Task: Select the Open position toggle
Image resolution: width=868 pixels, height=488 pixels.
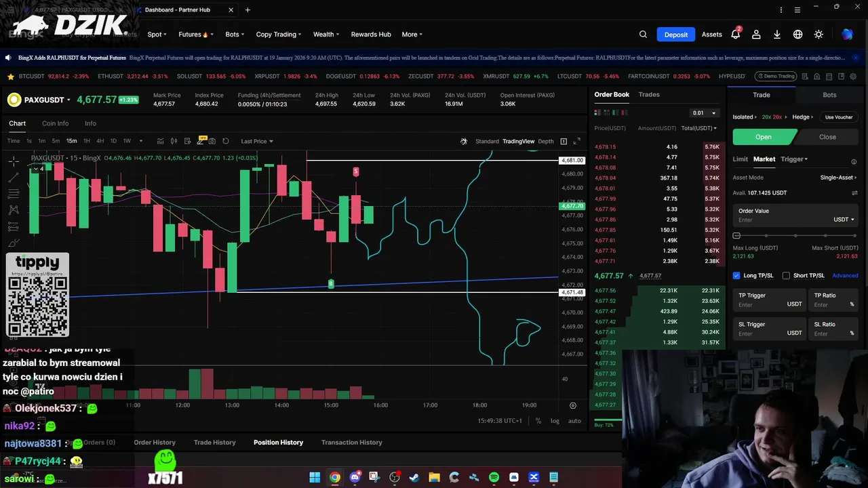Action: point(764,137)
